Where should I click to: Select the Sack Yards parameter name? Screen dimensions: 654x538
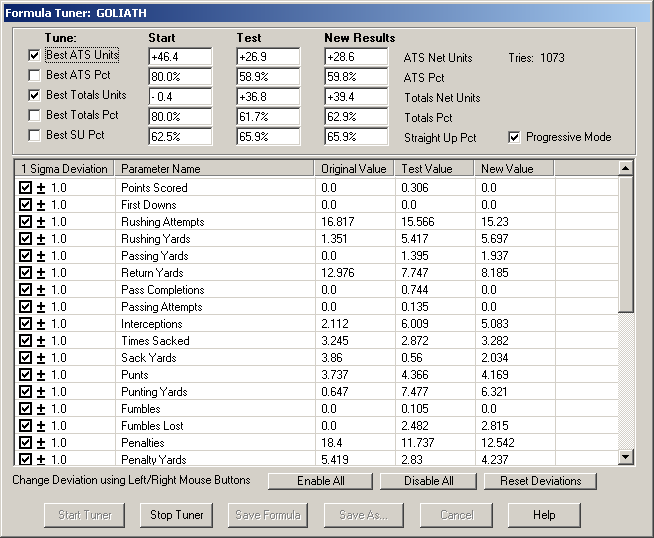pyautogui.click(x=149, y=358)
